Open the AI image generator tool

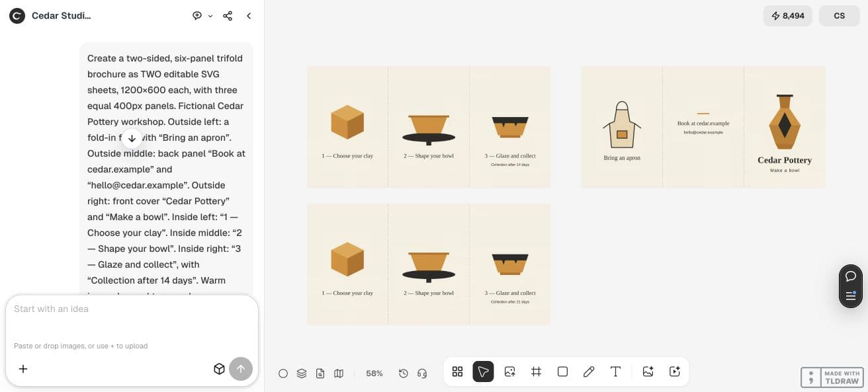point(648,372)
